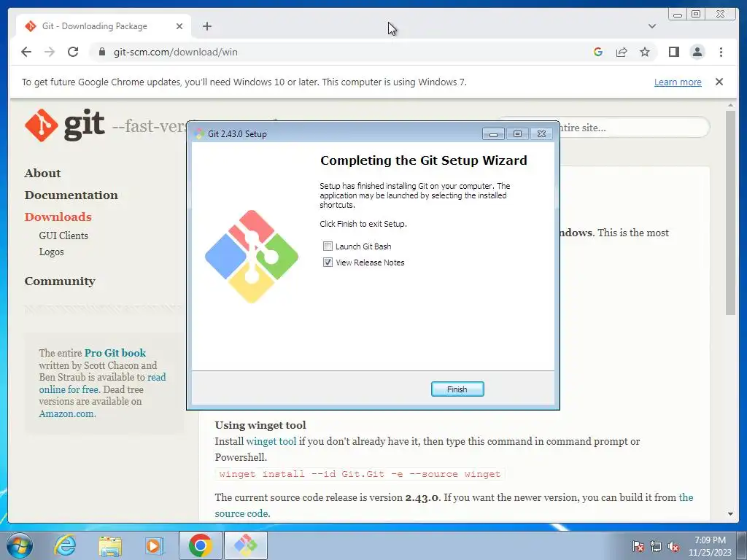Click the git logo on the webpage
This screenshot has height=560, width=747.
coord(65,125)
